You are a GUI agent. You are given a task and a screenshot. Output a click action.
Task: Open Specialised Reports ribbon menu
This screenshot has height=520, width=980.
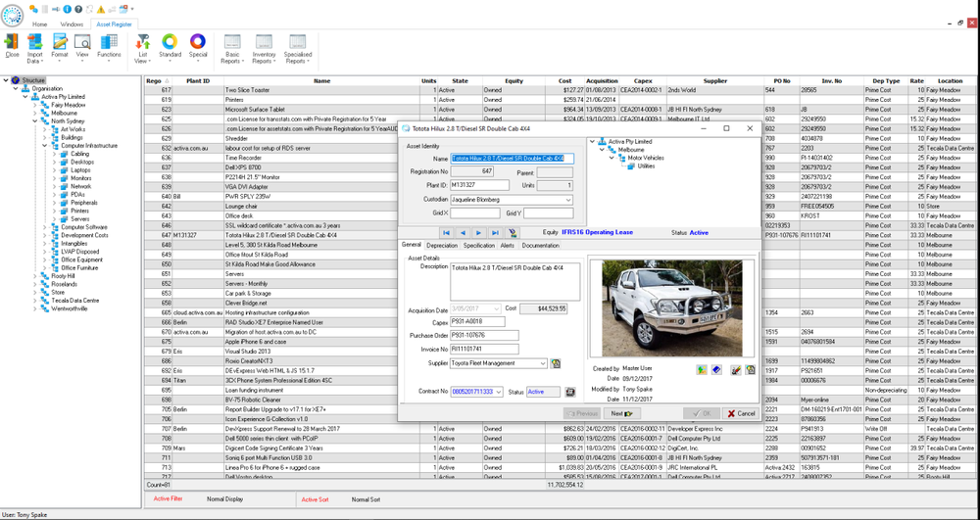pyautogui.click(x=298, y=49)
